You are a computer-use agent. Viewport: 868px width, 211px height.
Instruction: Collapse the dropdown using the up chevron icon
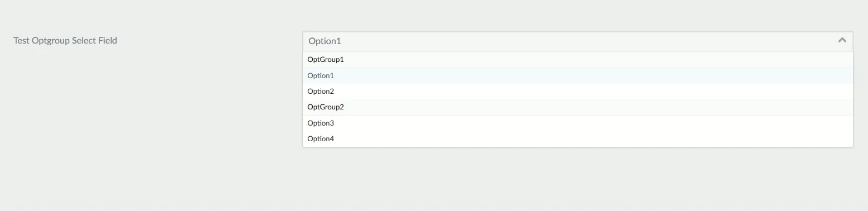[x=842, y=40]
